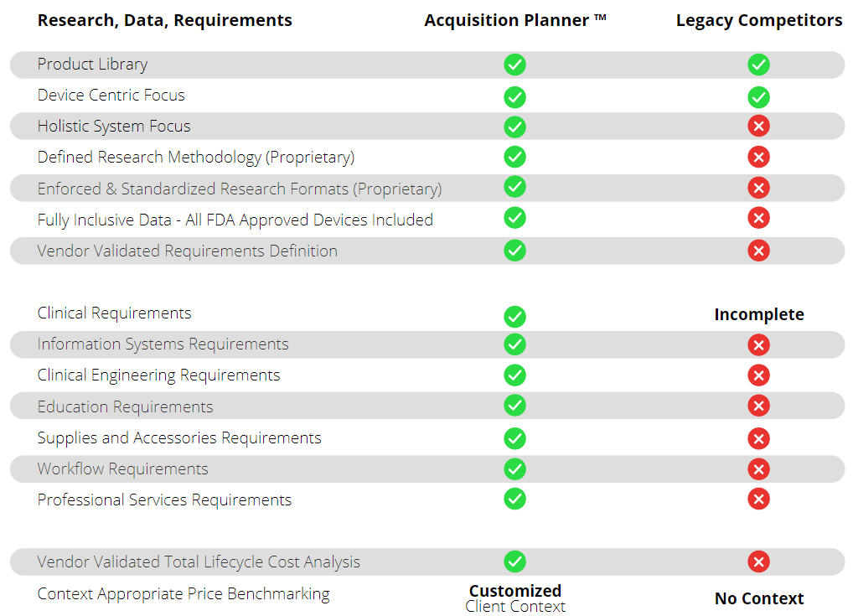Click red X for Total Lifecycle Cost Analysis
Viewport: 853px width, 616px height.
(x=758, y=562)
